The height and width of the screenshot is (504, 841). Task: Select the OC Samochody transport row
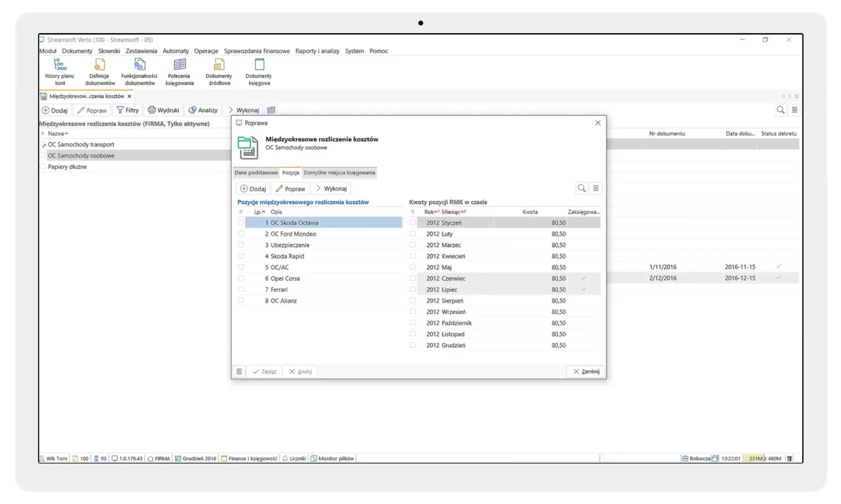coord(81,144)
